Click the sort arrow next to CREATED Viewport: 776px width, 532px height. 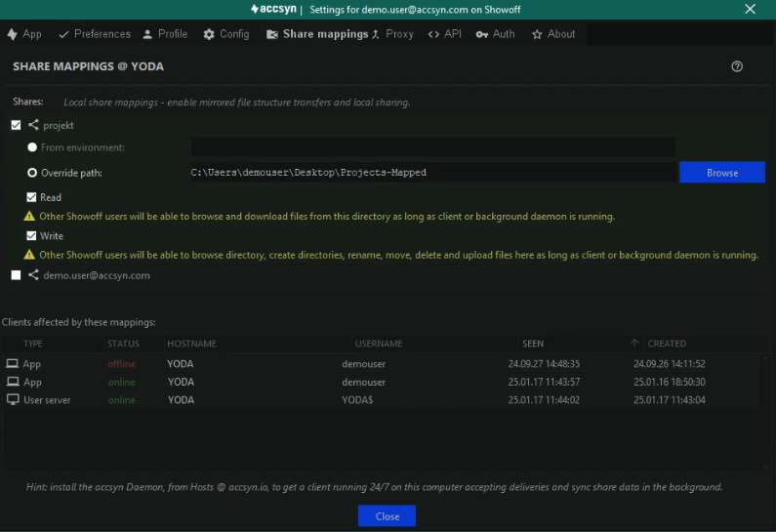634,343
